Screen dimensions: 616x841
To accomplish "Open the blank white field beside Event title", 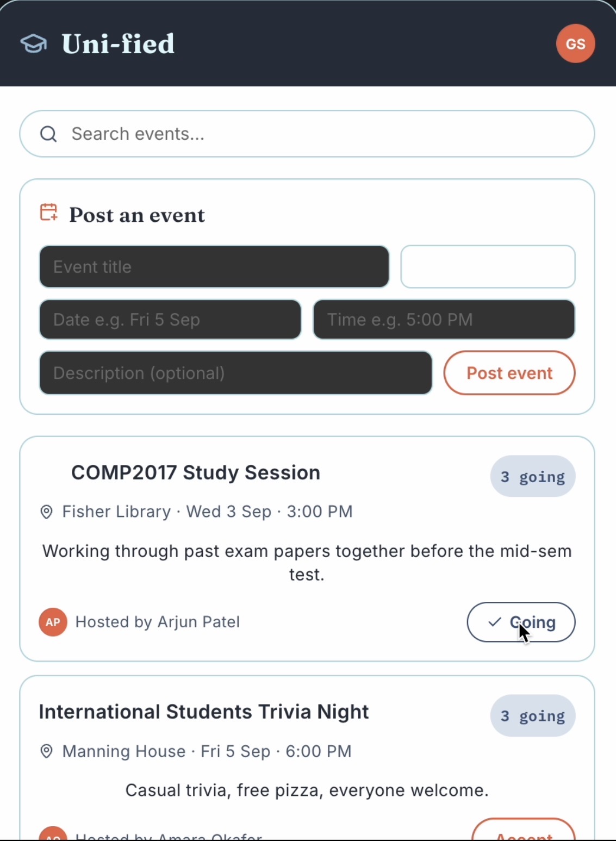I will point(488,266).
